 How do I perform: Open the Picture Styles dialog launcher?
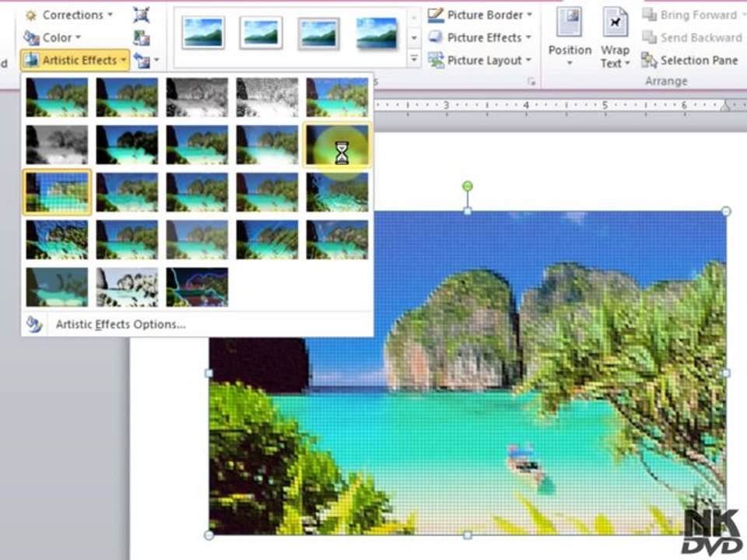[x=531, y=82]
